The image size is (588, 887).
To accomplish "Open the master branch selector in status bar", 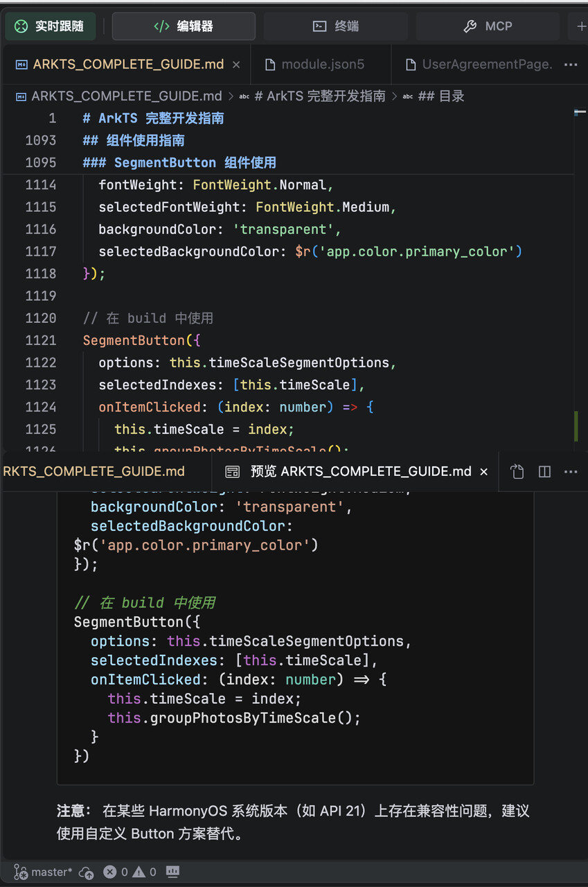I will (43, 872).
